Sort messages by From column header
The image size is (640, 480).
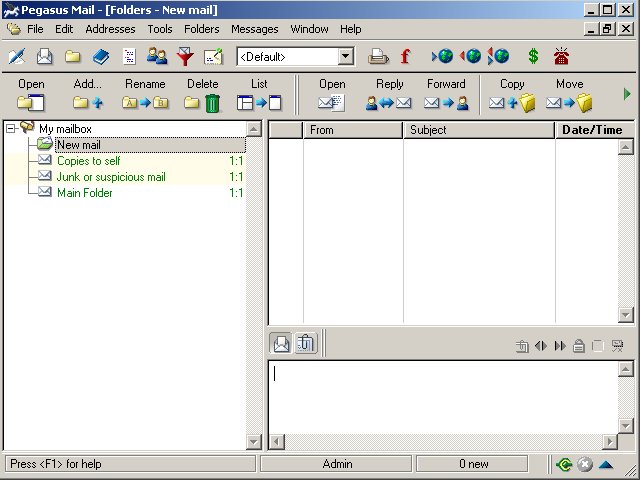(353, 130)
